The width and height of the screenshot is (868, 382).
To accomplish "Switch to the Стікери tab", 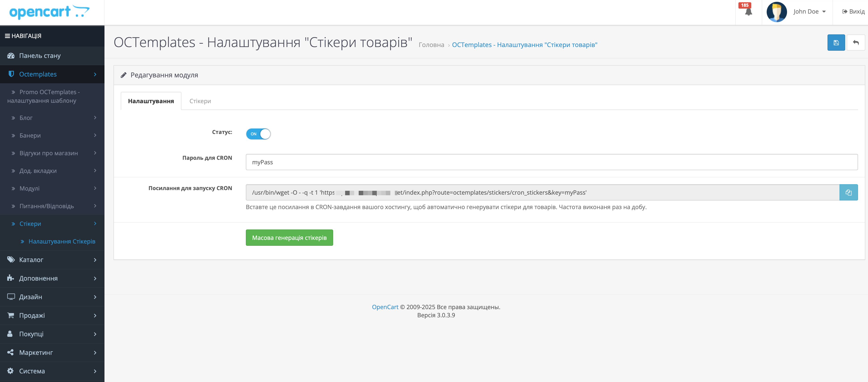I will point(200,101).
